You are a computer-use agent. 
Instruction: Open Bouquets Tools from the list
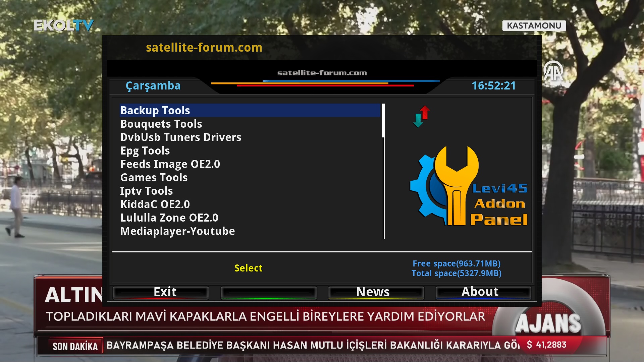point(250,124)
